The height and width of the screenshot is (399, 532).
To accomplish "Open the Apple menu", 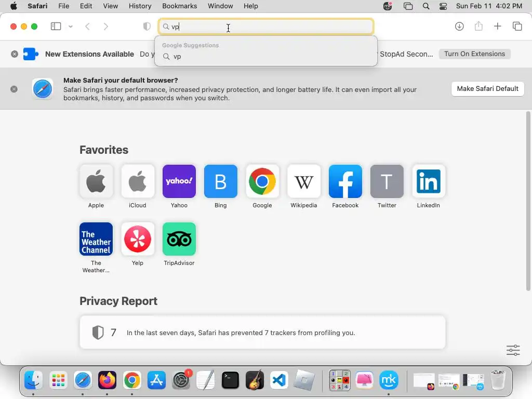I will tap(14, 6).
